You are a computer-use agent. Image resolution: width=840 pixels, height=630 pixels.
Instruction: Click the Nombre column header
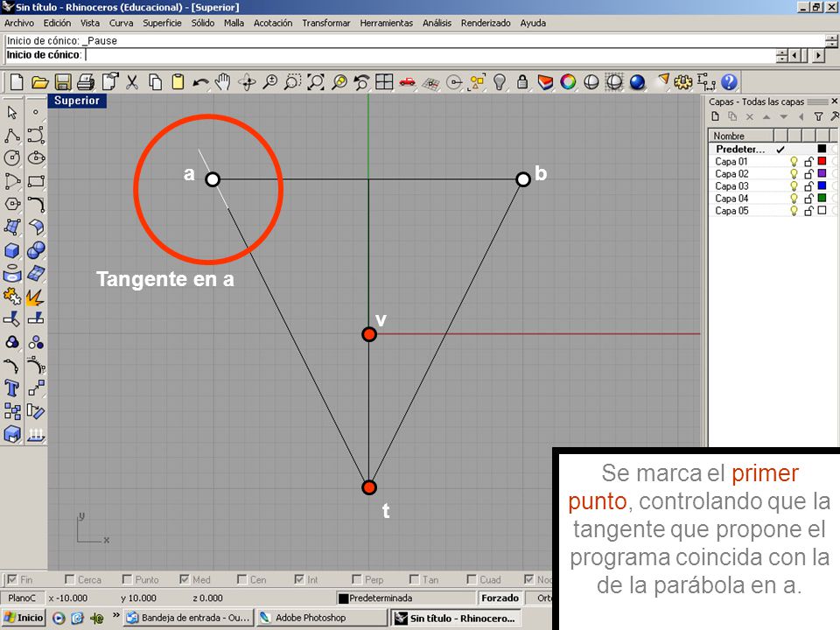741,136
